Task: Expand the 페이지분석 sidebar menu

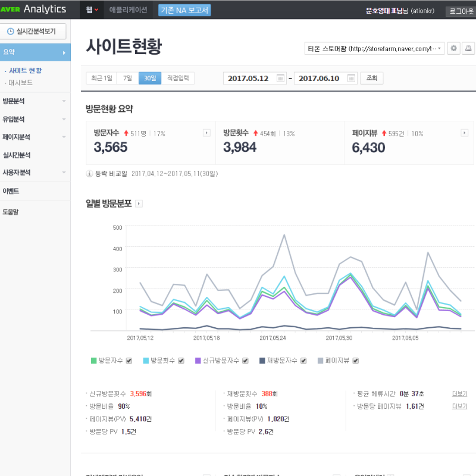Action: [x=35, y=137]
